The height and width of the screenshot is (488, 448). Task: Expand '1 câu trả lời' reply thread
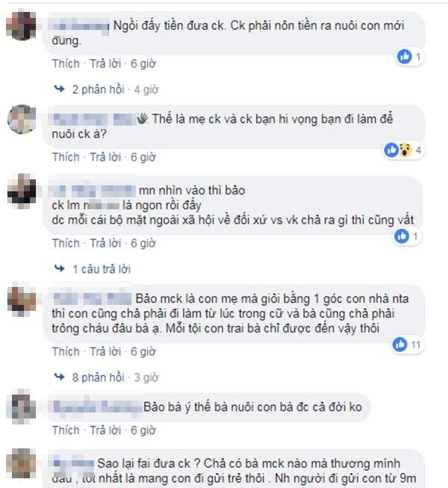pos(102,269)
